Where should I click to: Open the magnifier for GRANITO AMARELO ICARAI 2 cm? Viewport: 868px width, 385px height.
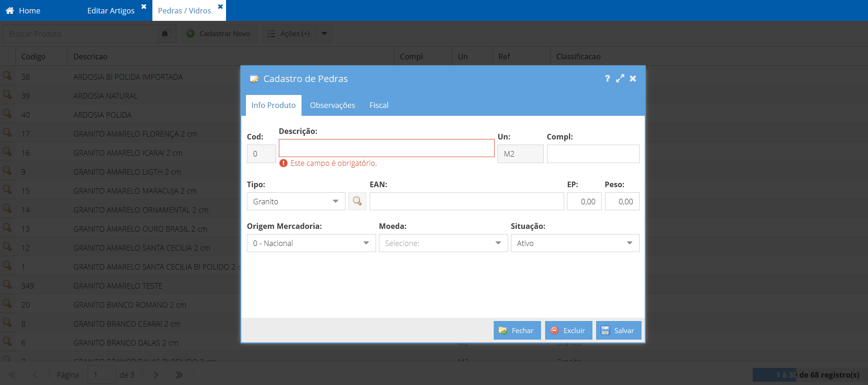point(7,151)
